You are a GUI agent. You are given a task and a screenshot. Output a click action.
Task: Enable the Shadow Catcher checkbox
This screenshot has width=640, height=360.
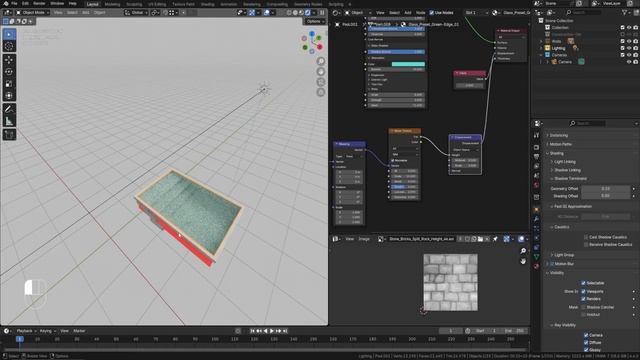(583, 307)
